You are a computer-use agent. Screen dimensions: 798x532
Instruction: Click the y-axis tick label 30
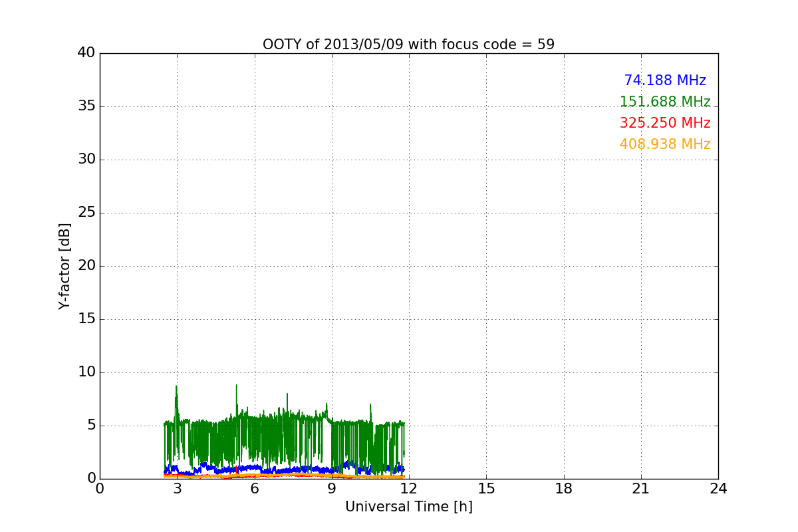pos(86,160)
